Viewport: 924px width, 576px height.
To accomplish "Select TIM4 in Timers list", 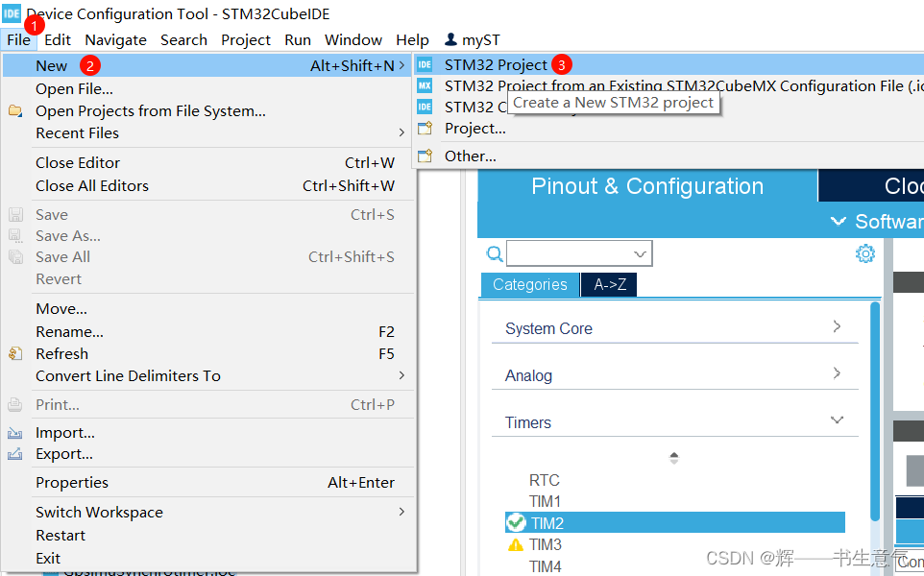I will pyautogui.click(x=546, y=566).
